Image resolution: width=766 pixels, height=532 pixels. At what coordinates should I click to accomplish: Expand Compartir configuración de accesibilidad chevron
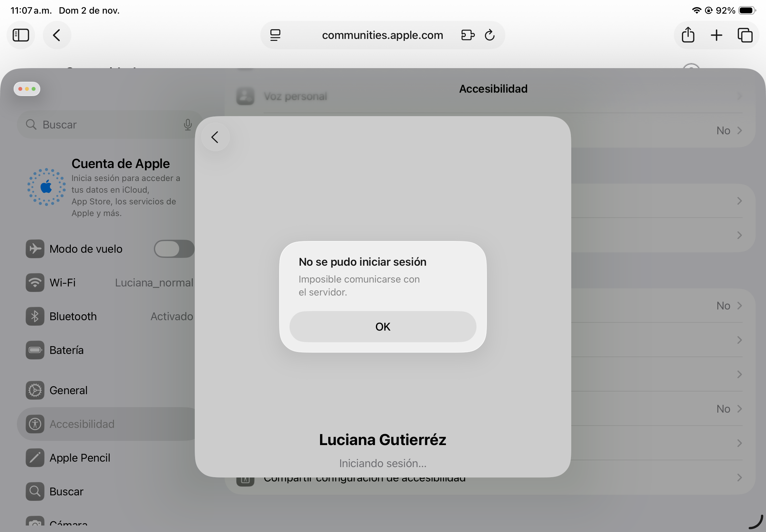tap(739, 478)
